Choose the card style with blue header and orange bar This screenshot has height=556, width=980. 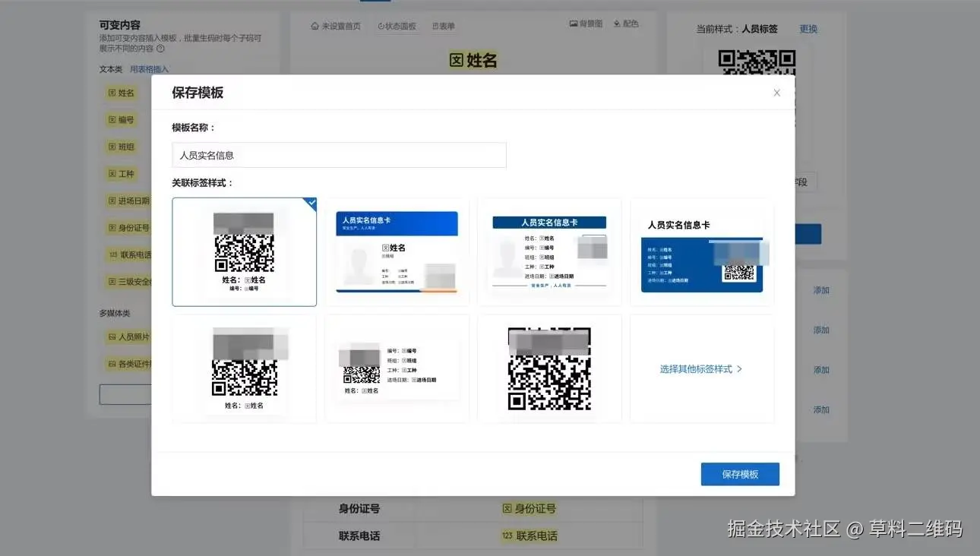click(397, 252)
